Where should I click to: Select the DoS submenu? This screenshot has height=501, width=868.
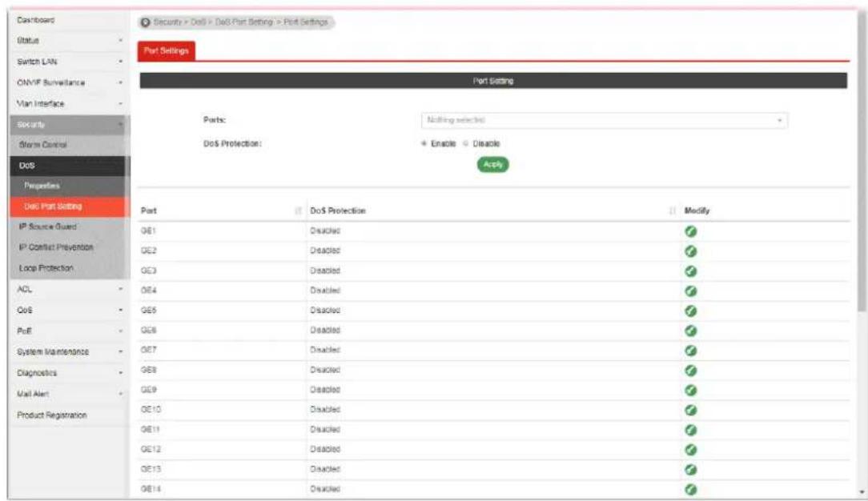point(69,166)
